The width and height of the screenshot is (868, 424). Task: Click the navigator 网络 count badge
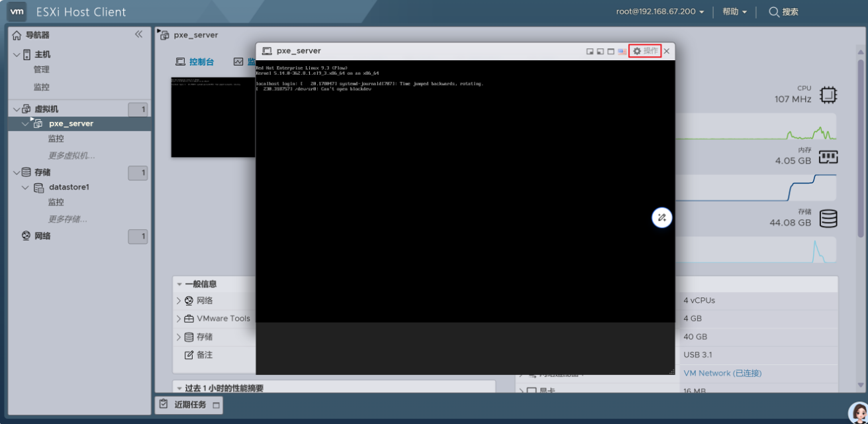pyautogui.click(x=138, y=237)
